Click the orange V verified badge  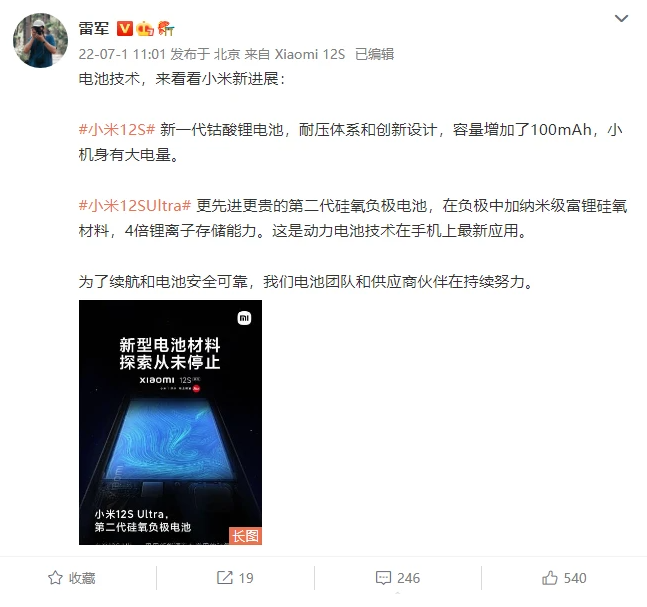click(125, 28)
